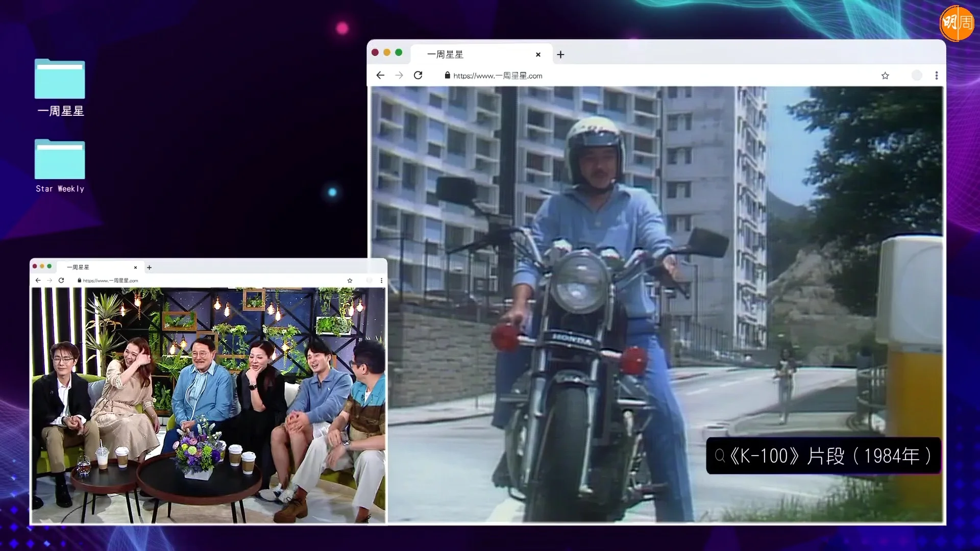Reload the page in the large browser
The image size is (980, 551).
coord(418,76)
